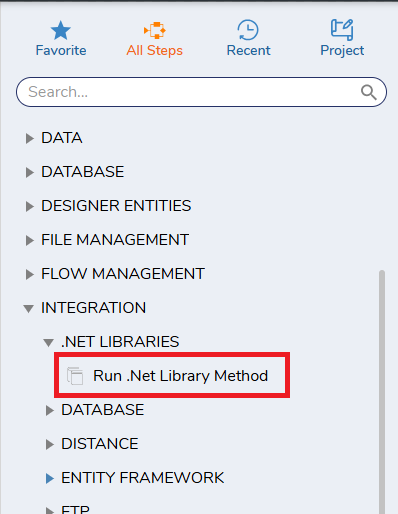
Task: Click the Run .Net Library Method step icon
Action: tap(75, 376)
